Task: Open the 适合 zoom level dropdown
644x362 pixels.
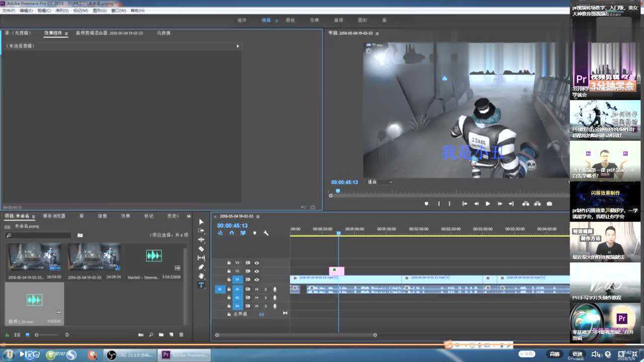Action: pos(380,182)
